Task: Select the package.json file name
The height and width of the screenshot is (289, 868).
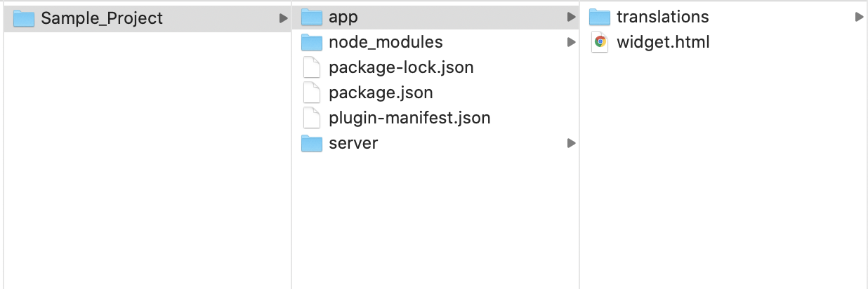Action: point(381,93)
